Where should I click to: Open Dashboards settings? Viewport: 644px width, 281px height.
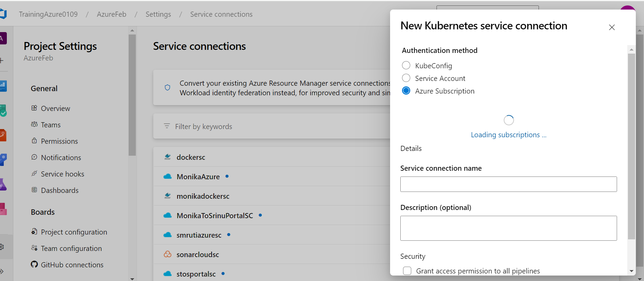coord(60,190)
